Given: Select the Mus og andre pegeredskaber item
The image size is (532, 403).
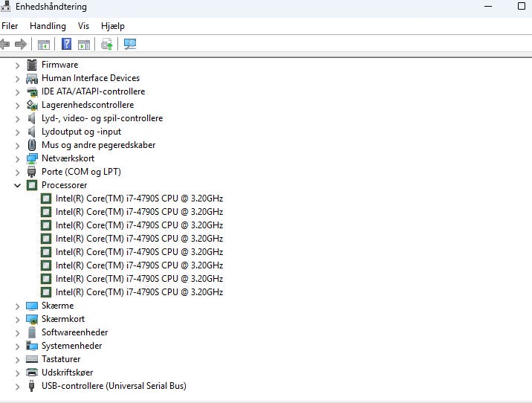Looking at the screenshot, I should [x=98, y=145].
